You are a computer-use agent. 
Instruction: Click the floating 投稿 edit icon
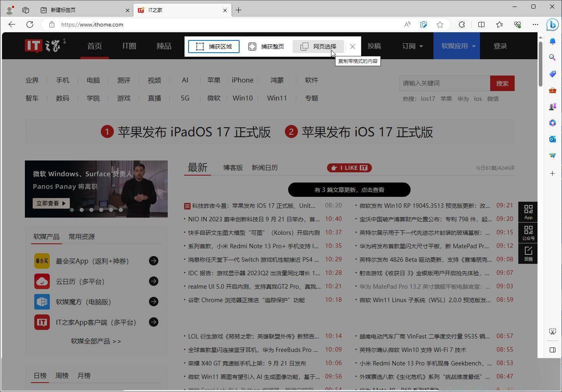(528, 254)
